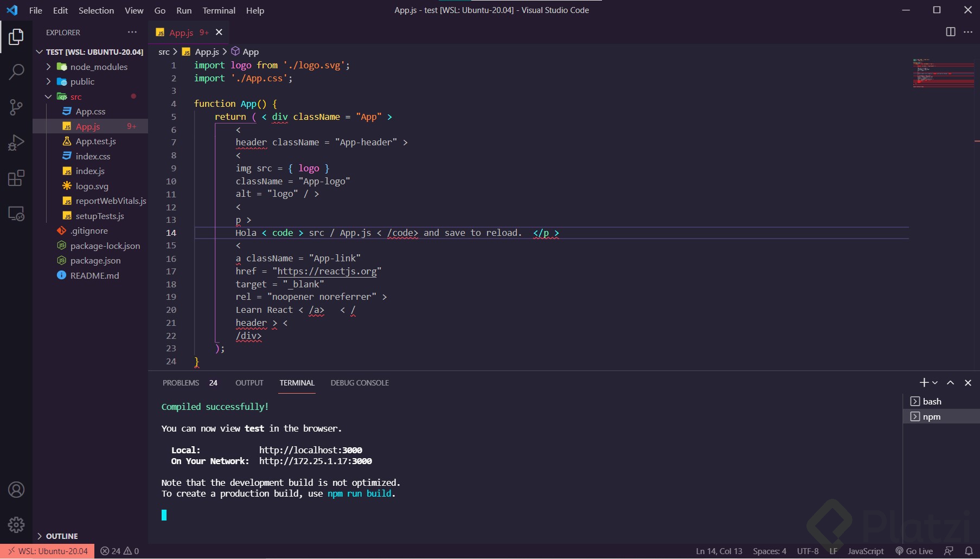
Task: Open the Terminal menu
Action: (219, 10)
